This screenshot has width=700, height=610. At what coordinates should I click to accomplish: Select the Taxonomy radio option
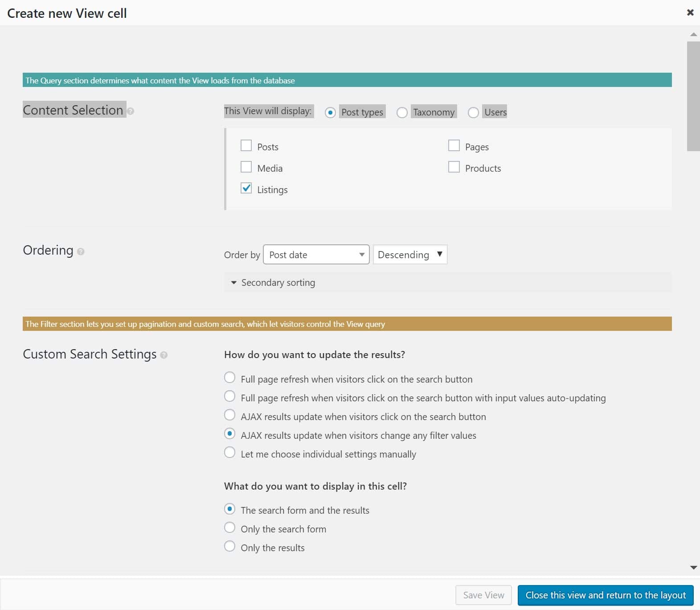(x=402, y=112)
